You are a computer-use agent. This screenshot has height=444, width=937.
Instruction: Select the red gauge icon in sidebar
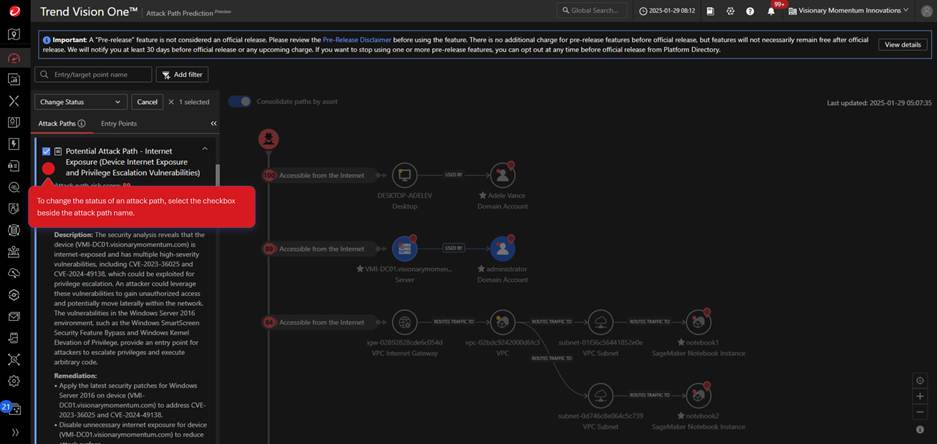(x=14, y=57)
